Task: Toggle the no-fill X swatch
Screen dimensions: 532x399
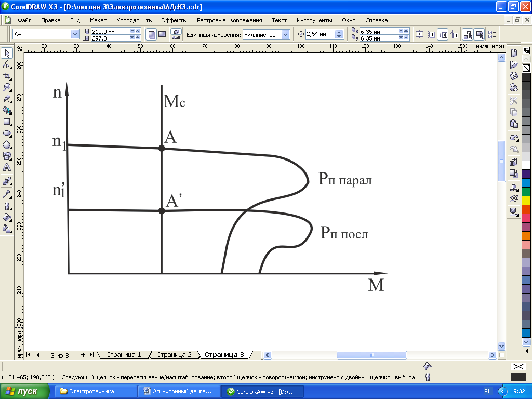Action: [526, 68]
